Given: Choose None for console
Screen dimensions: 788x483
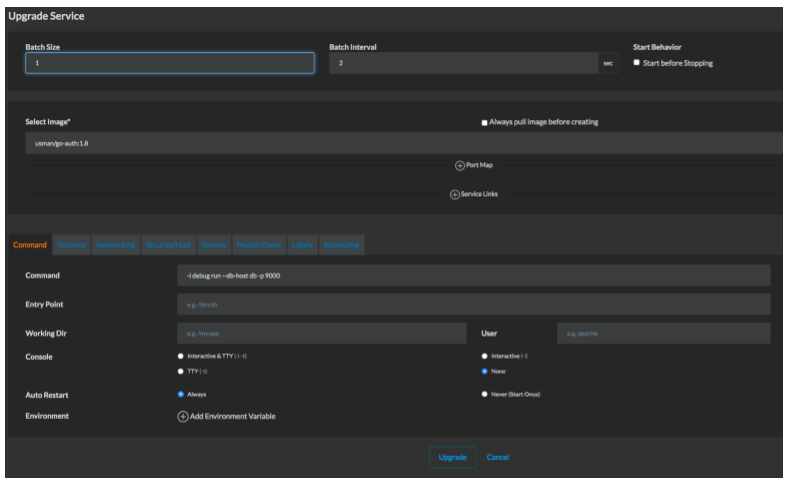Looking at the screenshot, I should (x=484, y=371).
